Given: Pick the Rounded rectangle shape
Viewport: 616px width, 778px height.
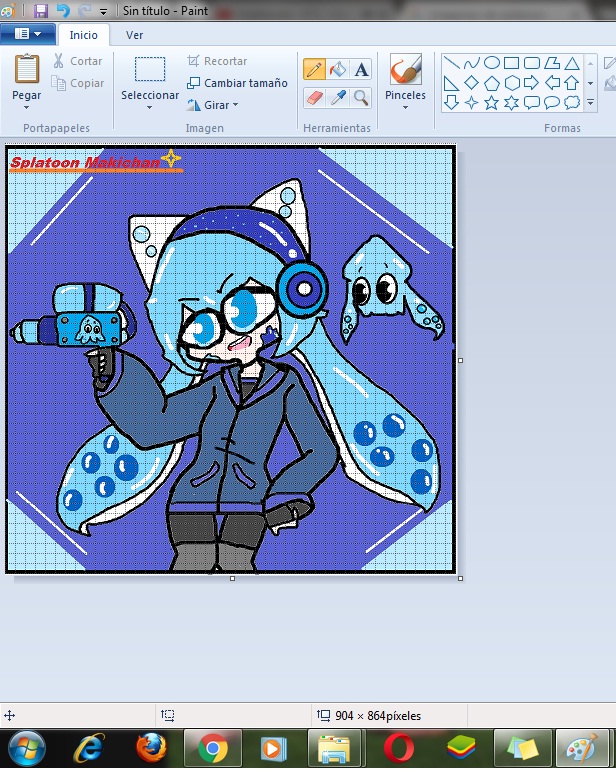Looking at the screenshot, I should [x=532, y=63].
